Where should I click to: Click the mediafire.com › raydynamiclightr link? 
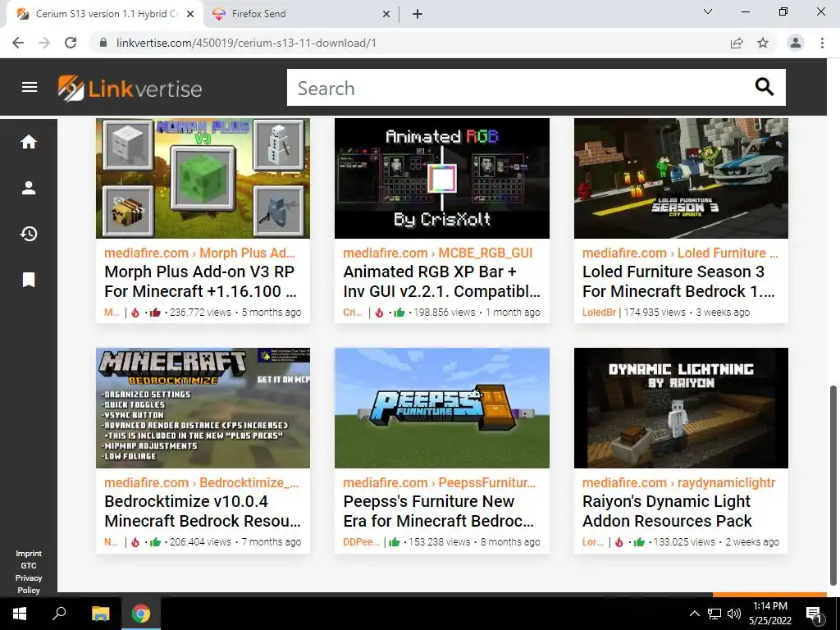coord(678,482)
